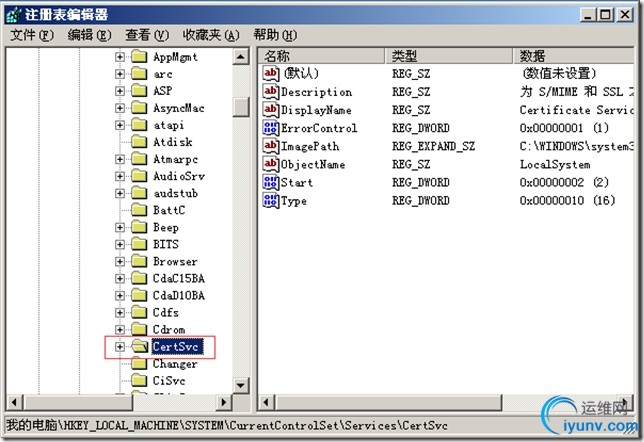Select the Browser key label
The height and width of the screenshot is (442, 644).
(x=175, y=262)
